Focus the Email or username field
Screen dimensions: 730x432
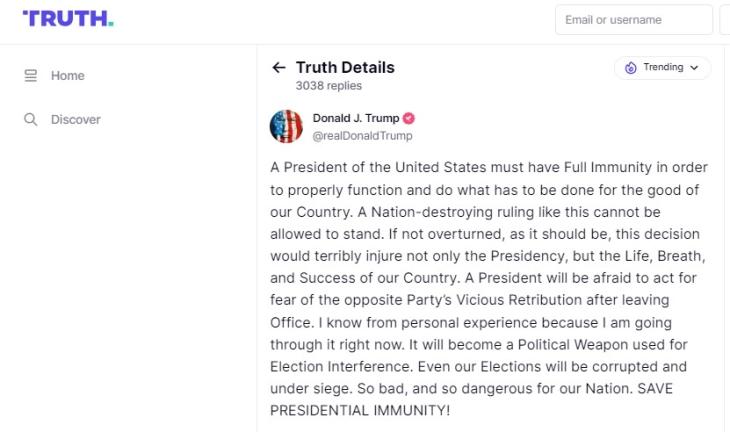(632, 20)
